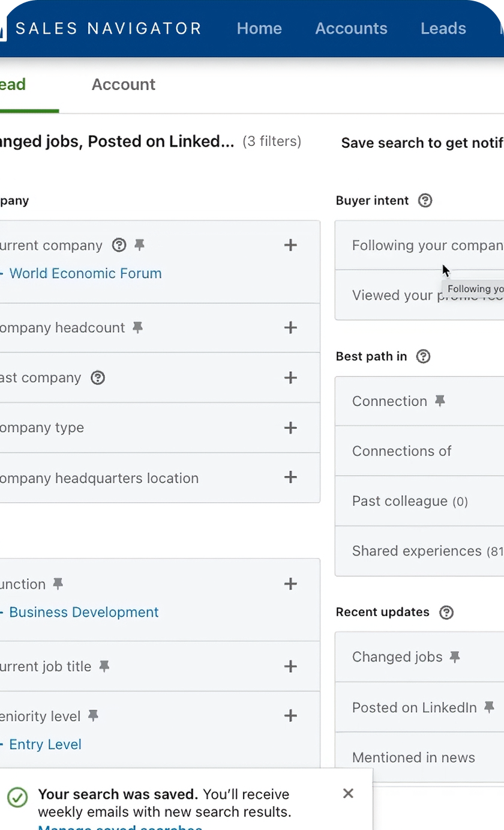Click the help icon next to Best path in

pos(423,356)
